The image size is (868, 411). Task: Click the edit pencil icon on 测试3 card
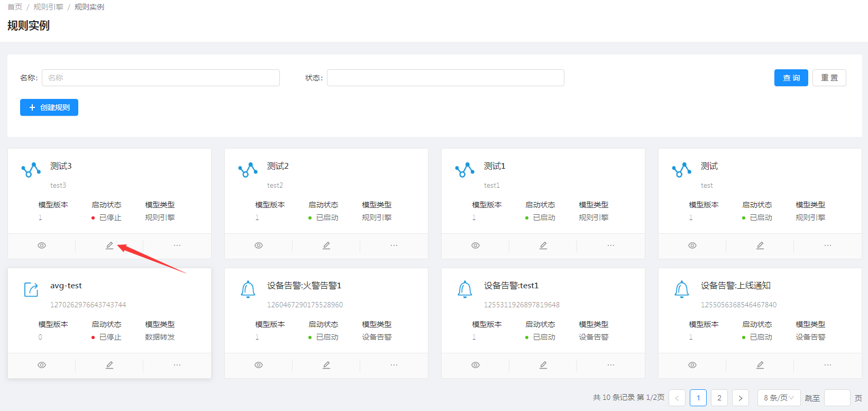coord(109,245)
